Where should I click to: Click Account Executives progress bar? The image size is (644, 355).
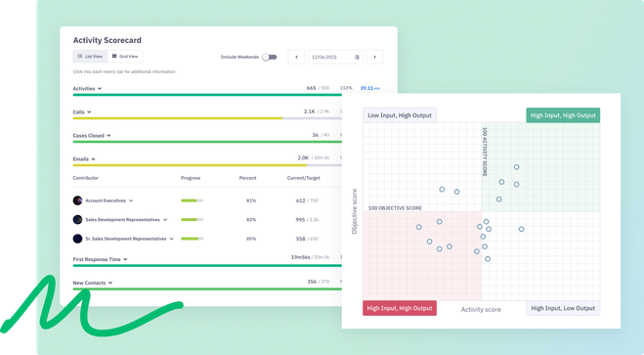tap(192, 200)
